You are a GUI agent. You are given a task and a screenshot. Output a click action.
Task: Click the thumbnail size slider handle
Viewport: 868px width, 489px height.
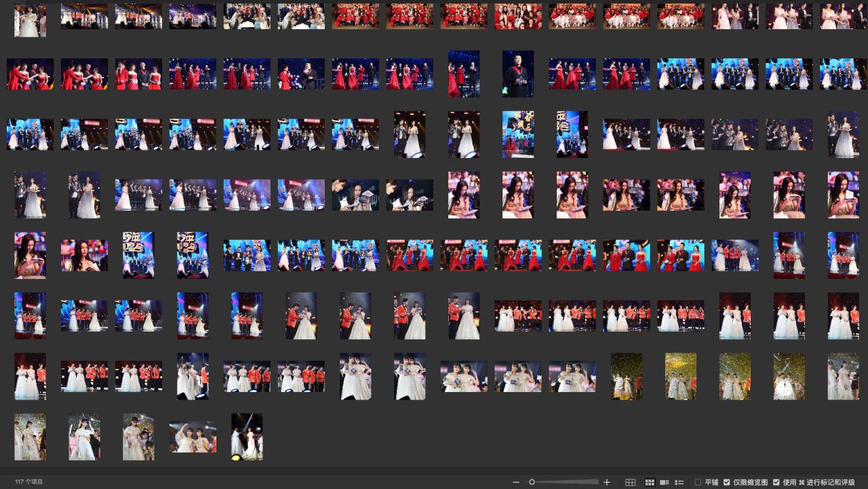pyautogui.click(x=532, y=482)
